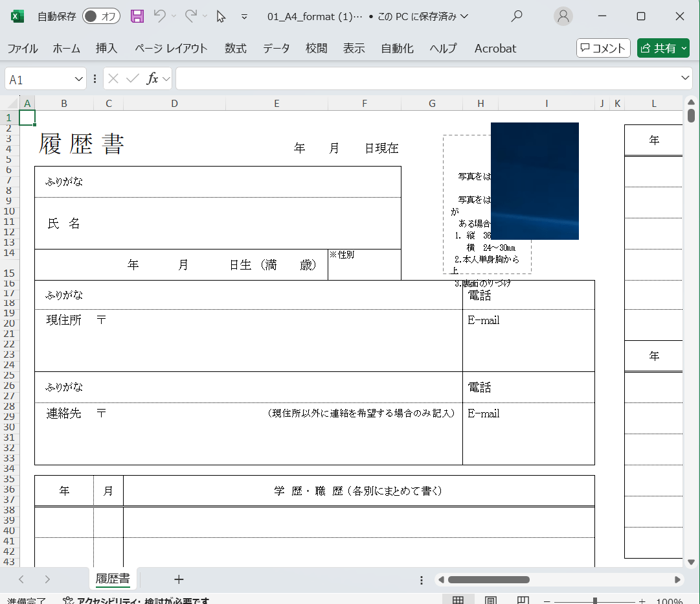Screen dimensions: 700x604
Task: Click inside the formula bar input
Action: click(426, 78)
